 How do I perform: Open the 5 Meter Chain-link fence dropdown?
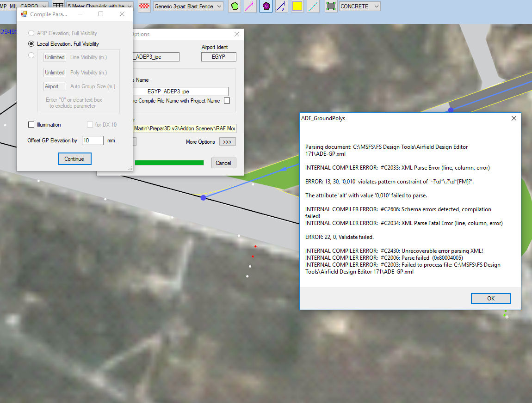click(x=99, y=6)
